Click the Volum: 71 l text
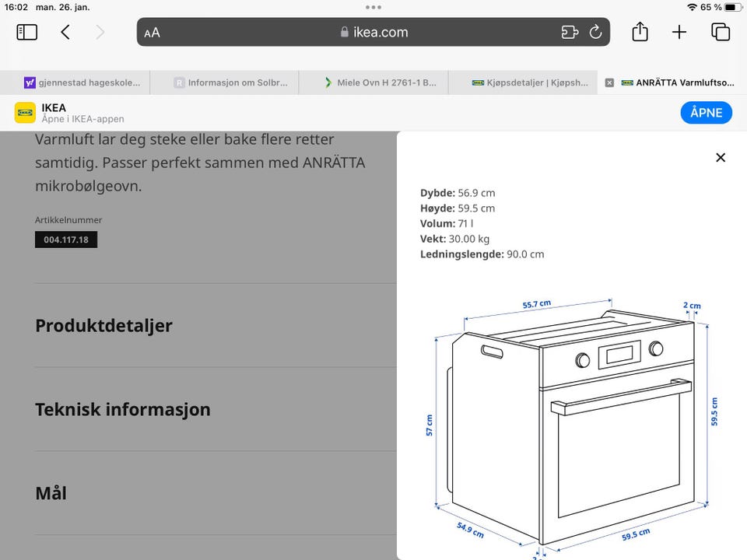 [447, 223]
